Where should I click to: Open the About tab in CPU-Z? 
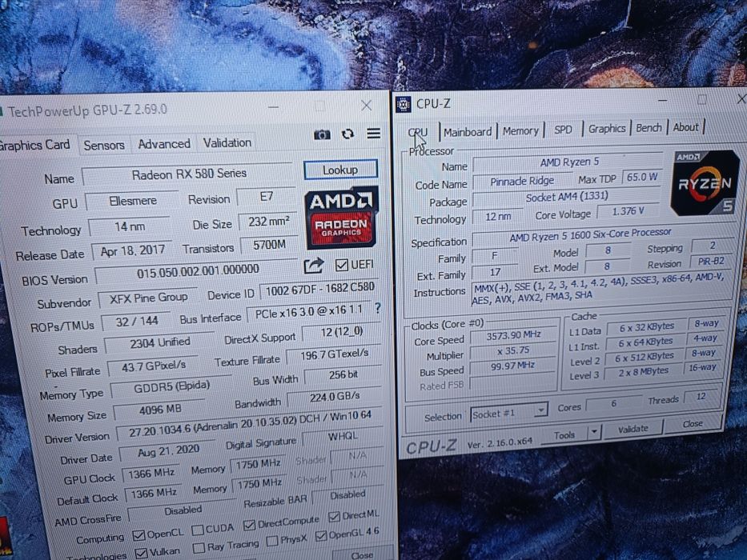click(x=685, y=127)
